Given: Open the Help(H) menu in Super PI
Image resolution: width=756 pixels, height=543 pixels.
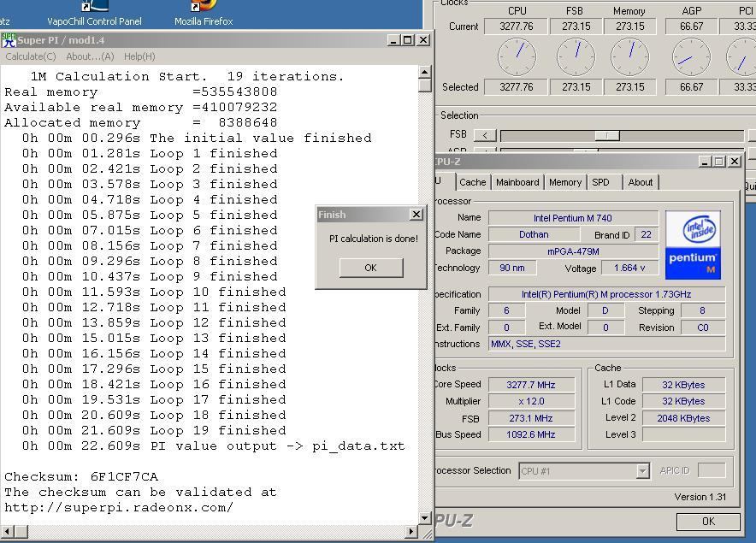Looking at the screenshot, I should (139, 56).
